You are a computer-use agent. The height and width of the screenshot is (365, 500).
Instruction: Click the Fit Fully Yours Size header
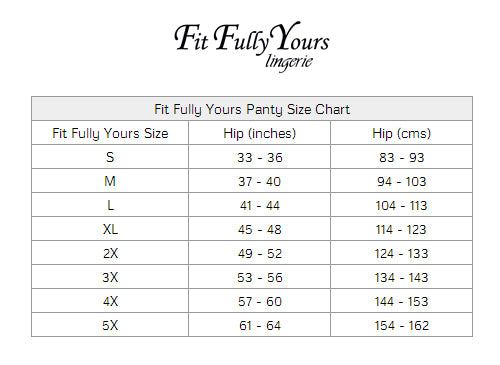(x=110, y=133)
